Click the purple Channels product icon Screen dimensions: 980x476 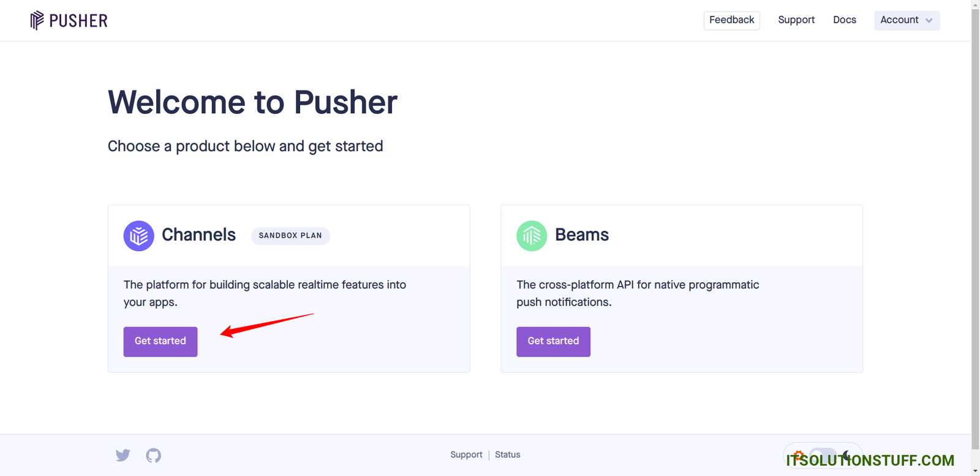coord(139,236)
